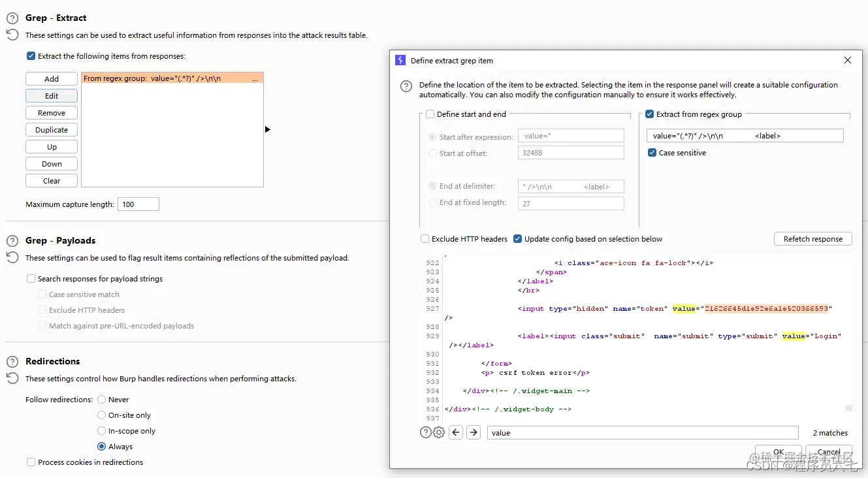Click End at delimiter field

click(571, 187)
